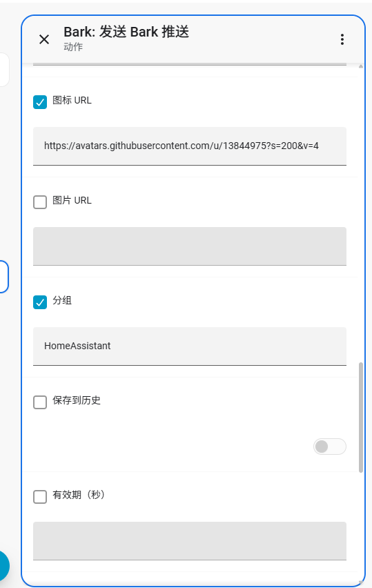Image resolution: width=372 pixels, height=588 pixels.
Task: Uncheck the 分组 checkbox
Action: point(40,302)
